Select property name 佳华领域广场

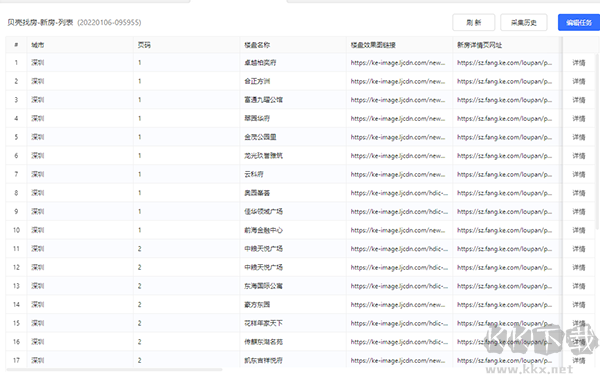point(264,212)
